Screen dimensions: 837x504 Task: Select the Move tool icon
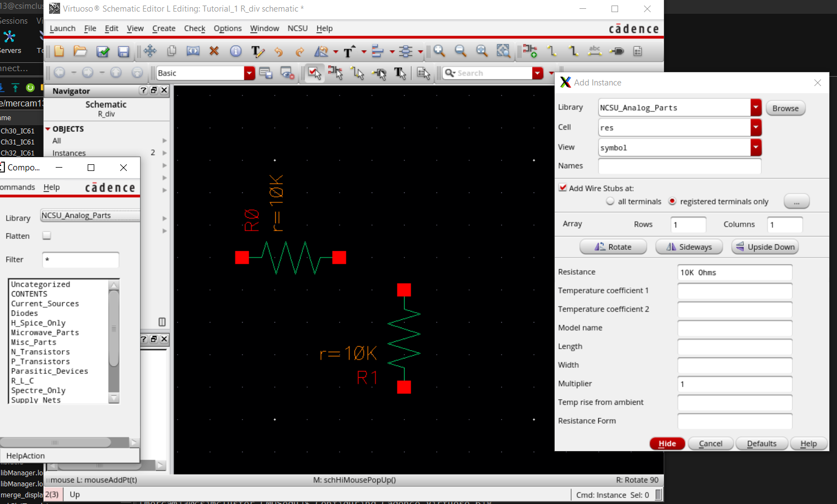(x=150, y=51)
